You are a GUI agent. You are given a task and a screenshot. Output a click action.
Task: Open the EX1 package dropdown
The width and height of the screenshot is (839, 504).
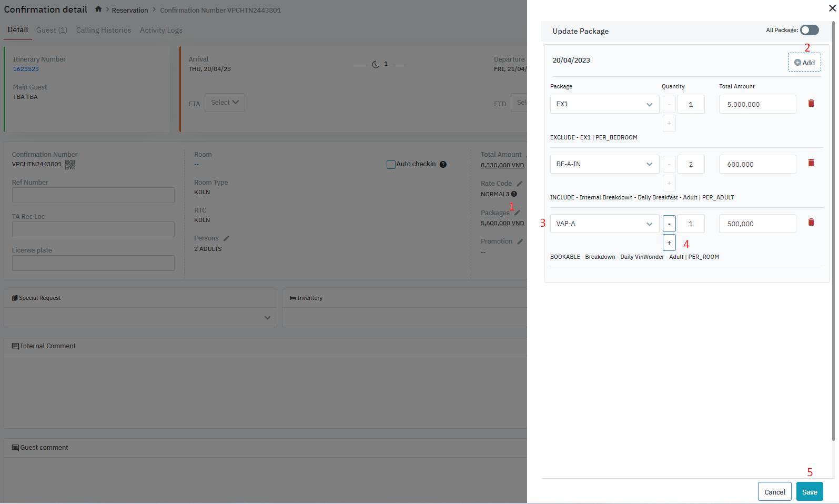[604, 104]
